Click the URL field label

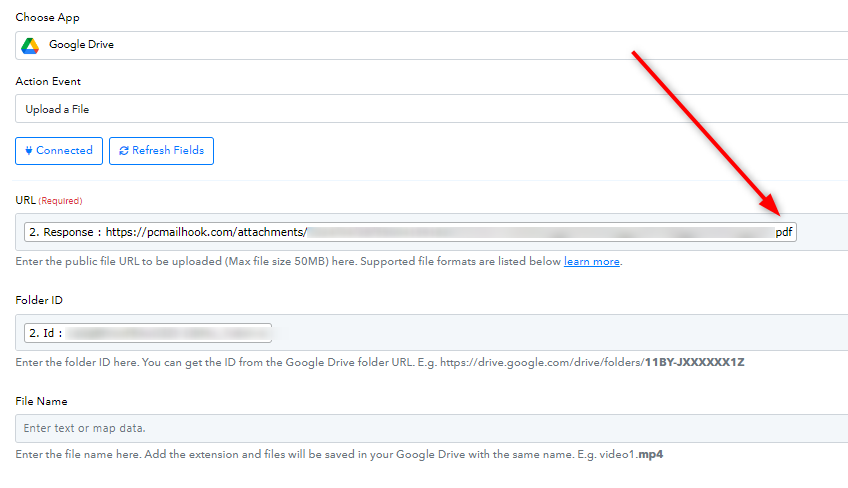[x=25, y=200]
